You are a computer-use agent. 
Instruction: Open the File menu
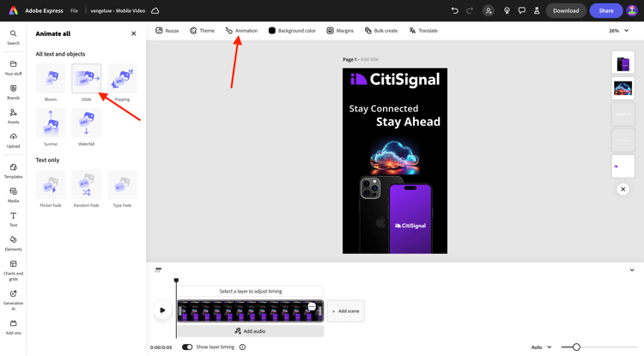[74, 10]
